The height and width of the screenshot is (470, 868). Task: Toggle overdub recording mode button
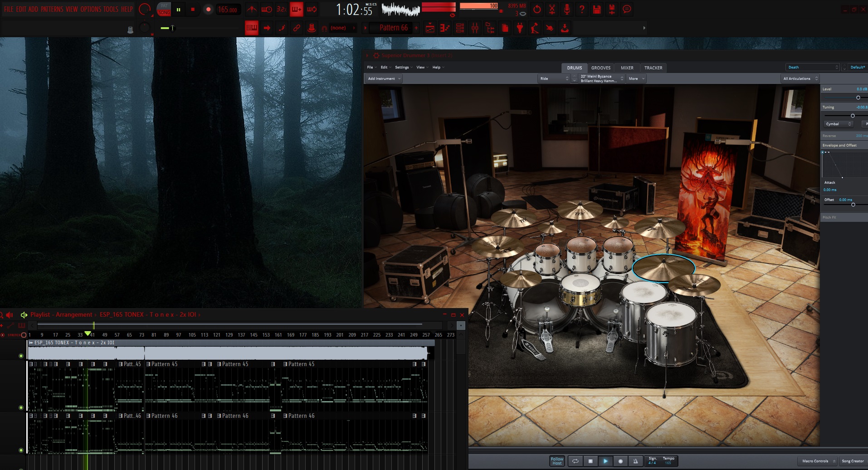(x=297, y=9)
